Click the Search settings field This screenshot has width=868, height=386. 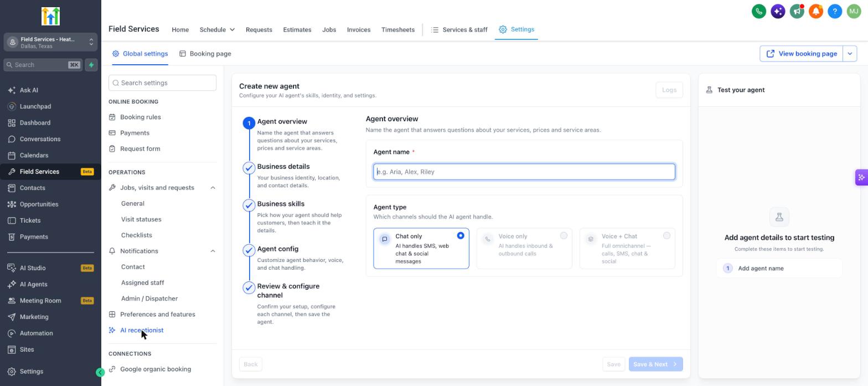pyautogui.click(x=162, y=83)
